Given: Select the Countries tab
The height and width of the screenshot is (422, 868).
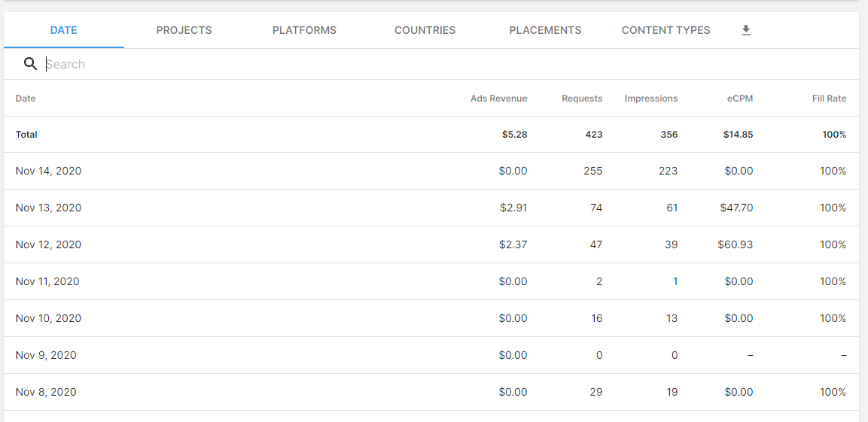Looking at the screenshot, I should tap(425, 30).
